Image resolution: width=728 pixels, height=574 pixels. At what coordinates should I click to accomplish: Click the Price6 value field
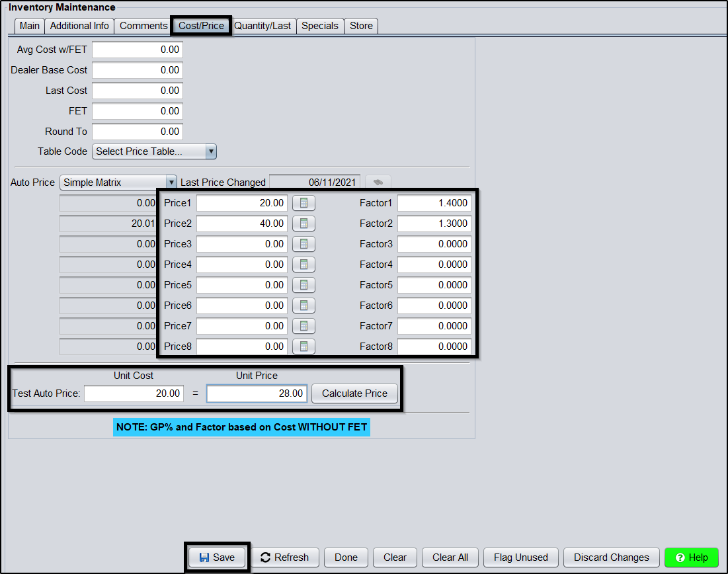242,305
